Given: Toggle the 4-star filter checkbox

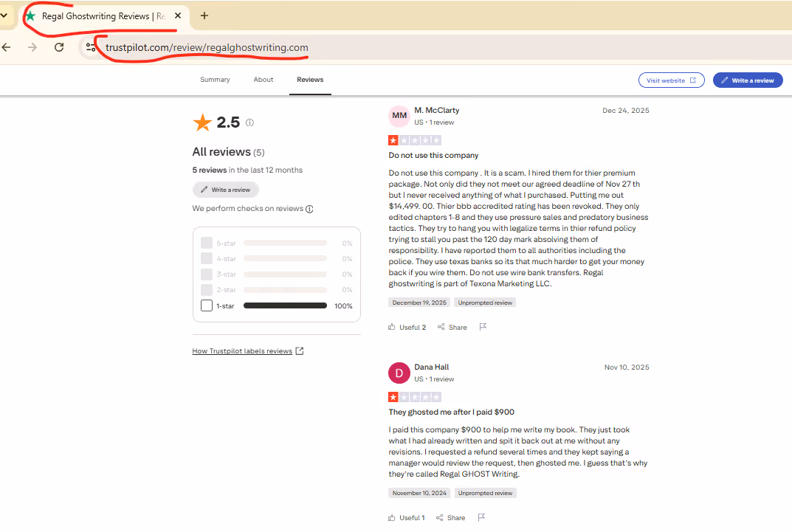Looking at the screenshot, I should coord(207,258).
